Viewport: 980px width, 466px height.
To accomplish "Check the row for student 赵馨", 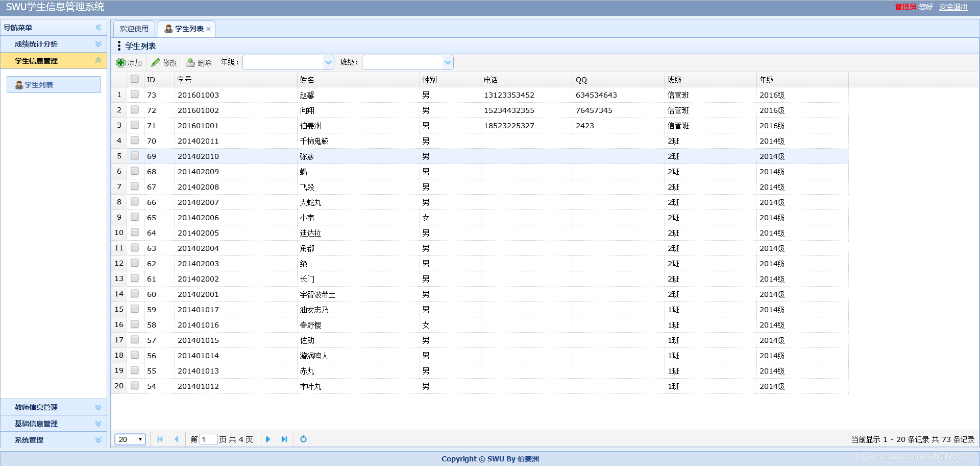I will pyautogui.click(x=135, y=94).
